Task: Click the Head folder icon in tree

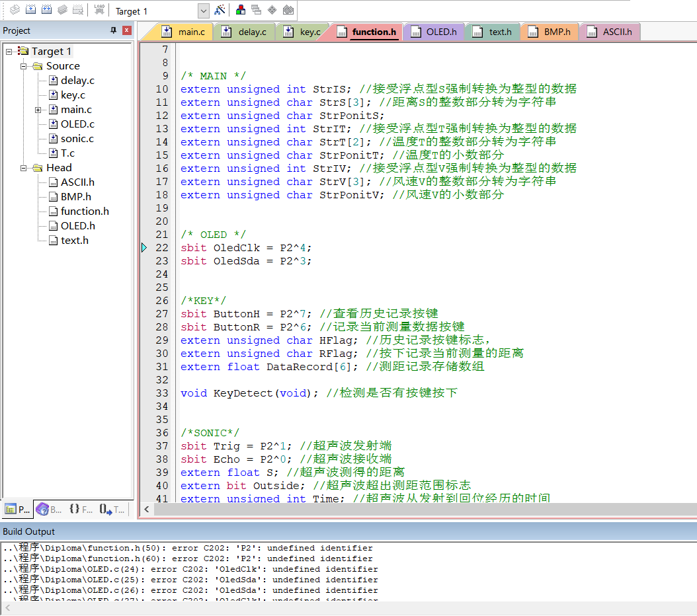Action: (x=38, y=168)
